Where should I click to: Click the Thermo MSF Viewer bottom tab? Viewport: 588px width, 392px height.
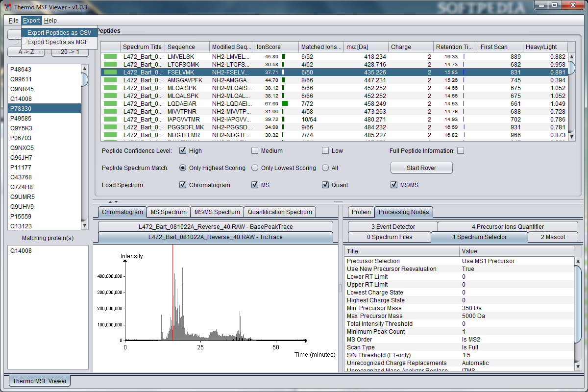pyautogui.click(x=40, y=381)
